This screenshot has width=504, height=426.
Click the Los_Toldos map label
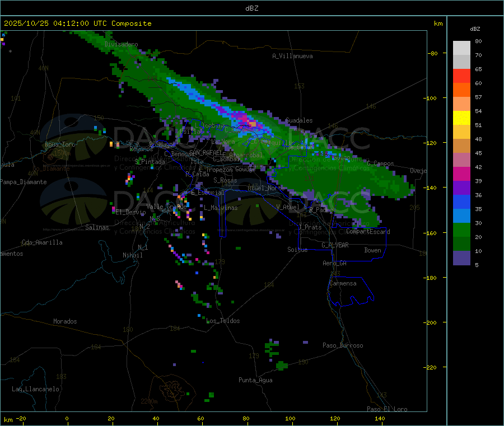tap(223, 321)
